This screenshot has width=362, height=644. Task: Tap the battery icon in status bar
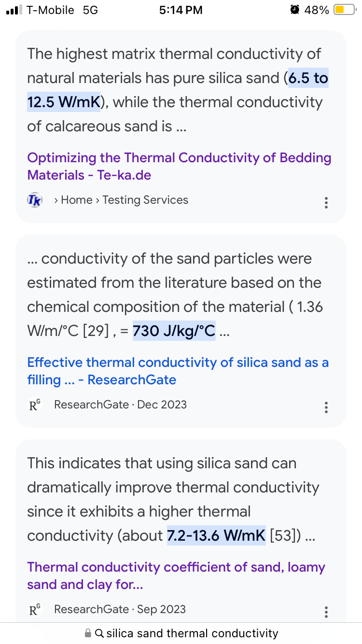pos(344,10)
